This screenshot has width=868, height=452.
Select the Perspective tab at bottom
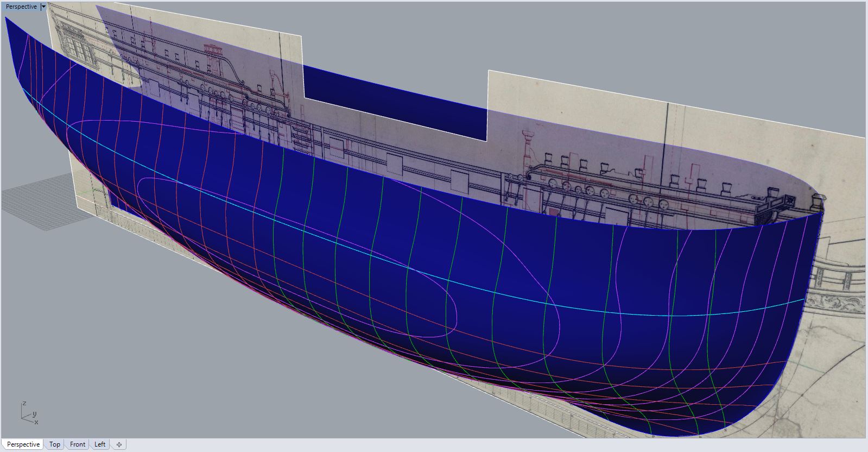point(23,444)
